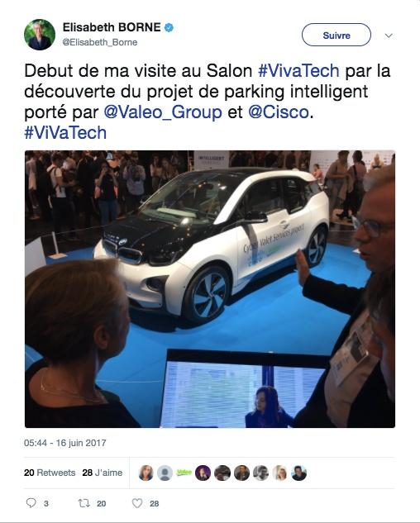This screenshot has width=420, height=523.
Task: View the 28 J'aime list
Action: click(x=103, y=473)
